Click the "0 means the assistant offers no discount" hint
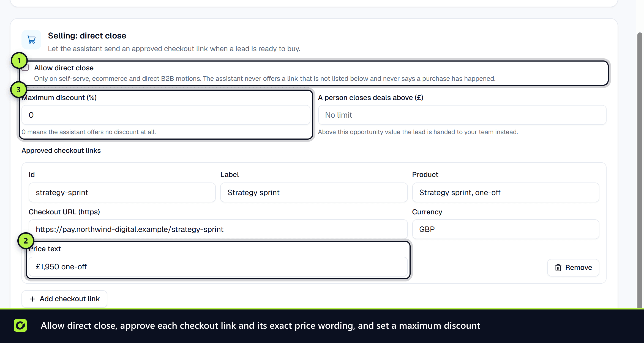Viewport: 644px width, 343px height. [x=89, y=132]
